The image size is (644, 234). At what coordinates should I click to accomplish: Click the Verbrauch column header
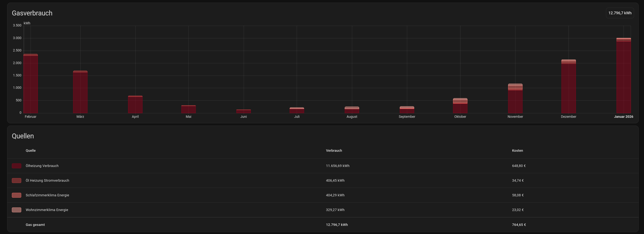pyautogui.click(x=334, y=151)
